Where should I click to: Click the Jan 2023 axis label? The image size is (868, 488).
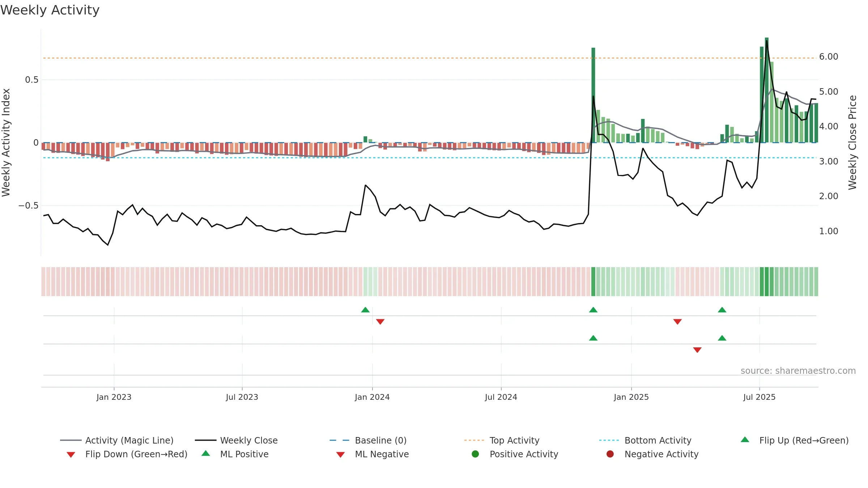pos(114,397)
